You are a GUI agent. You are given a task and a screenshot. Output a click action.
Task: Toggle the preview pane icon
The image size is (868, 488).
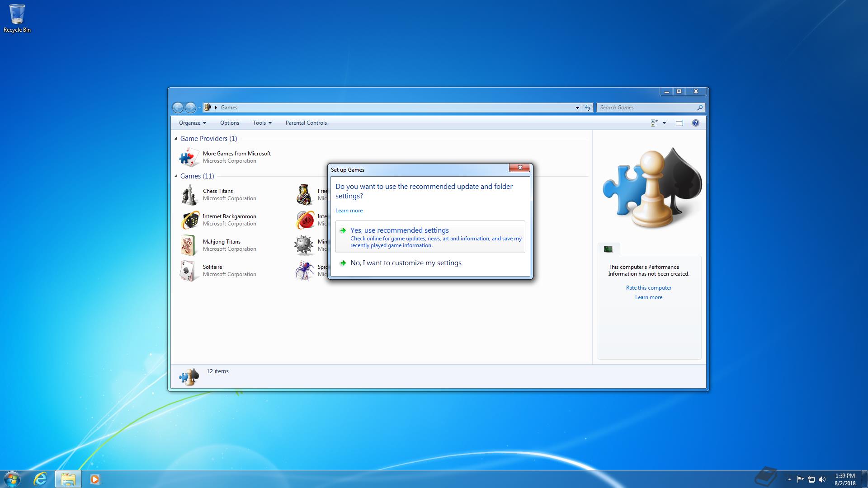(679, 123)
